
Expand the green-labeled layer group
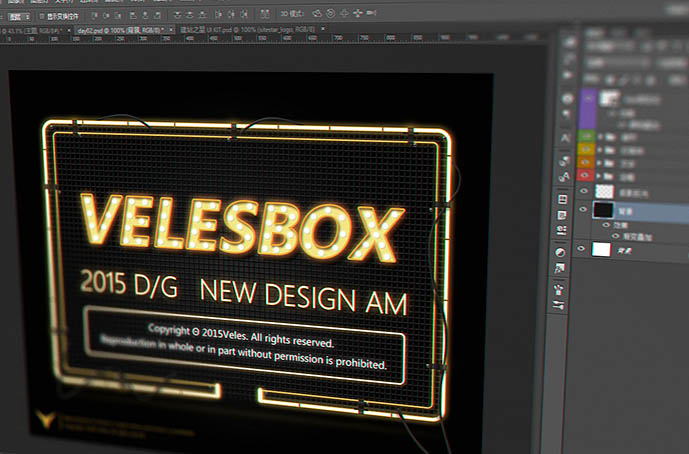(600, 137)
